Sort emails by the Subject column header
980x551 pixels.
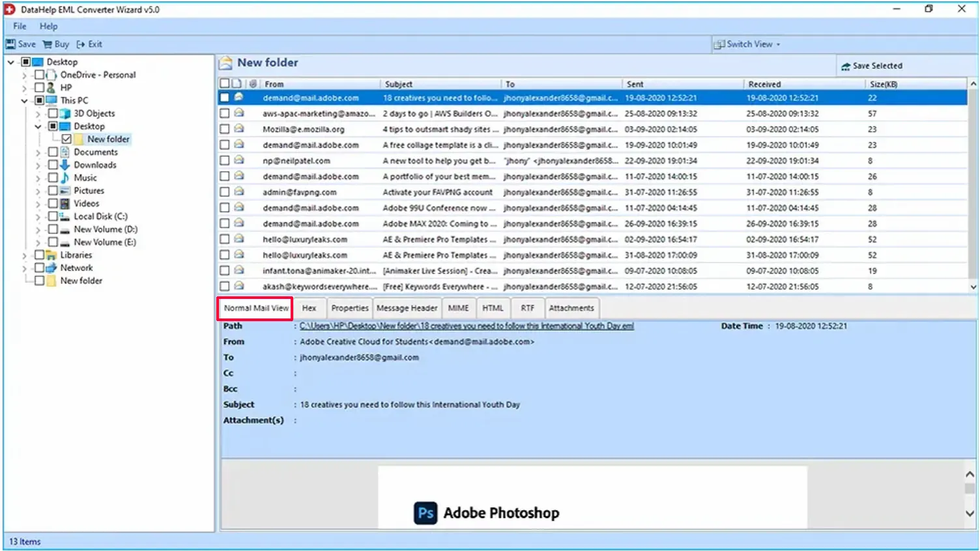click(x=440, y=84)
